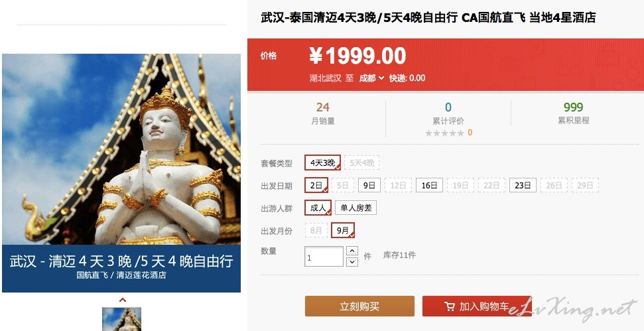This screenshot has height=331, width=644.
Task: Decrease quantity with down stepper arrow
Action: (352, 261)
